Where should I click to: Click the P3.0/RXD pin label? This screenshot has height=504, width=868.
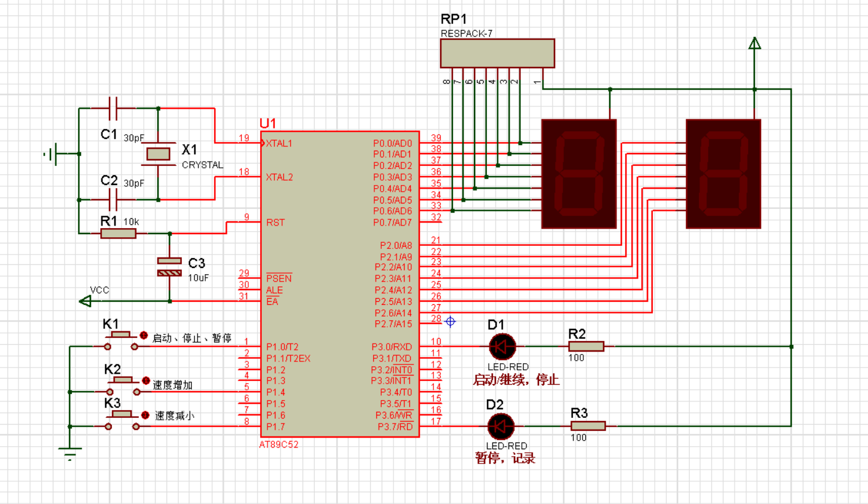click(392, 347)
